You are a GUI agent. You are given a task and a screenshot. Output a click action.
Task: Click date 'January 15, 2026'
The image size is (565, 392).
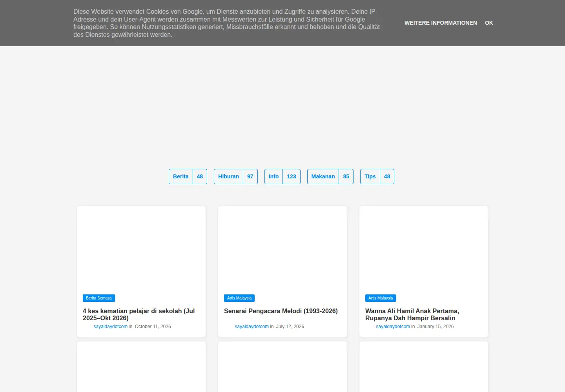(x=436, y=327)
